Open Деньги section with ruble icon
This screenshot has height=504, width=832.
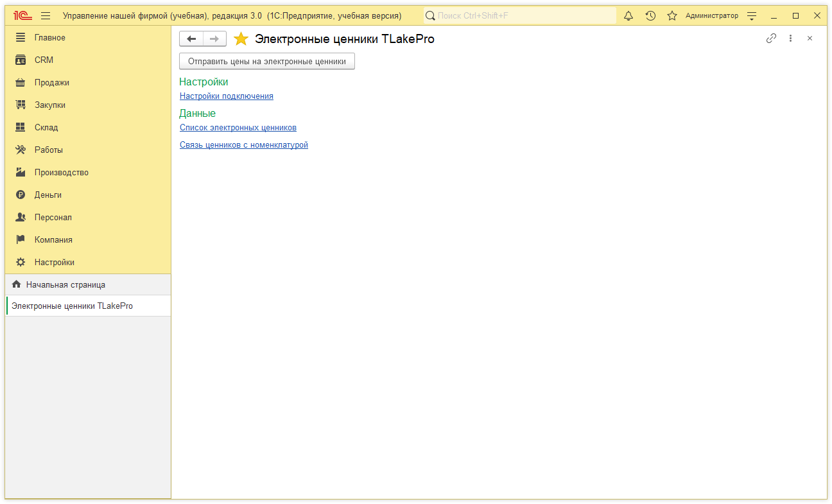[x=48, y=195]
